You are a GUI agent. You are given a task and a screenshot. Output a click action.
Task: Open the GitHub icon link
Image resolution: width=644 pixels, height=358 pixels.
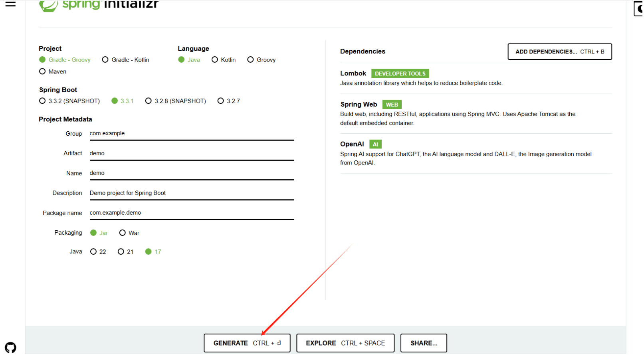click(10, 347)
